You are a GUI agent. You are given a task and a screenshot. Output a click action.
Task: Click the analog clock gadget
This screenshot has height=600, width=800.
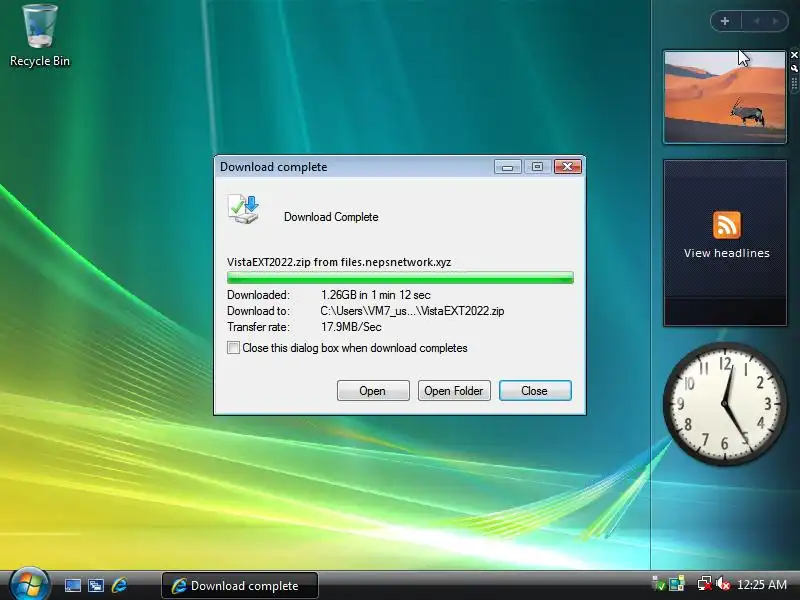point(724,404)
